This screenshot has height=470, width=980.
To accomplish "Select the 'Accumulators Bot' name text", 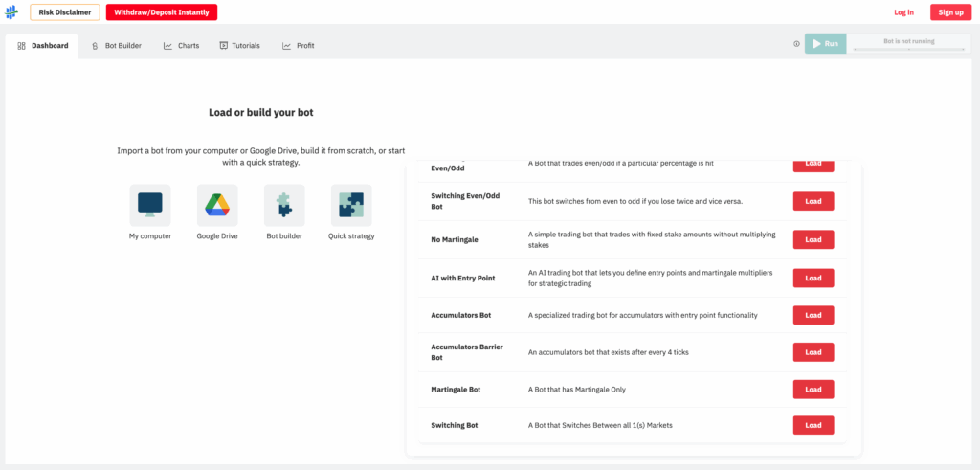I will pyautogui.click(x=461, y=316).
